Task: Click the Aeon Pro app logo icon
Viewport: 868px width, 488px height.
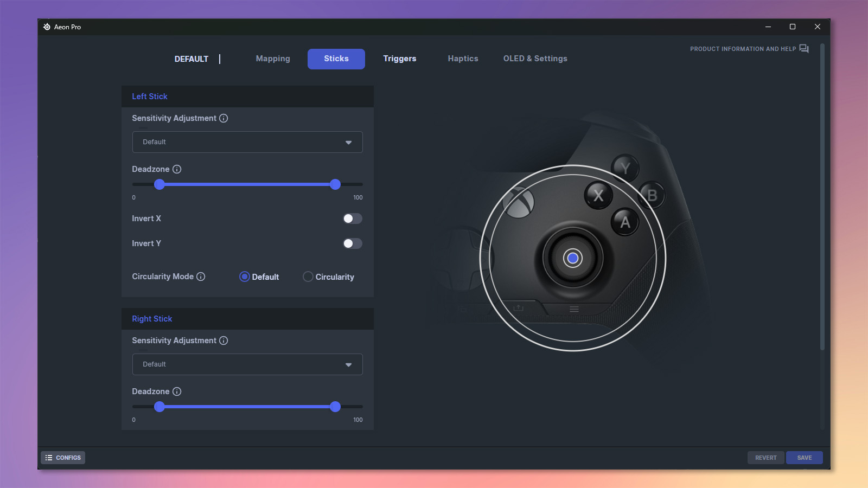Action: tap(47, 27)
